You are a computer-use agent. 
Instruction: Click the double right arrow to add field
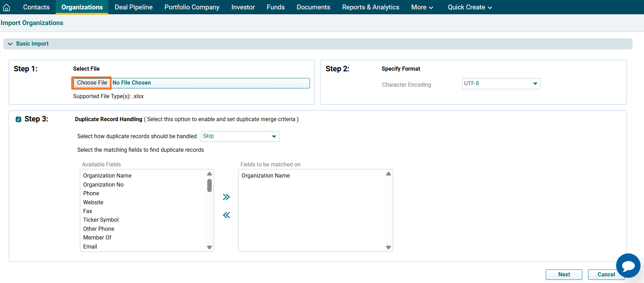[x=226, y=197]
